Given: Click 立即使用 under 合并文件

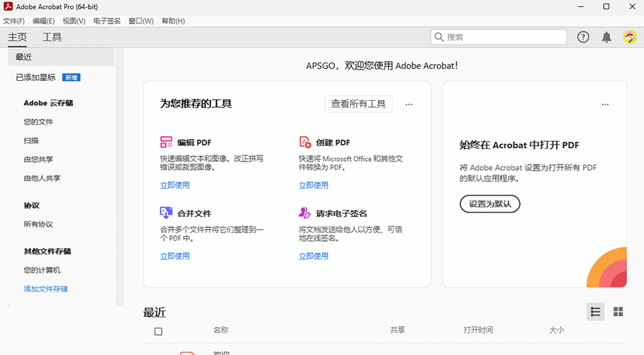Looking at the screenshot, I should 174,256.
